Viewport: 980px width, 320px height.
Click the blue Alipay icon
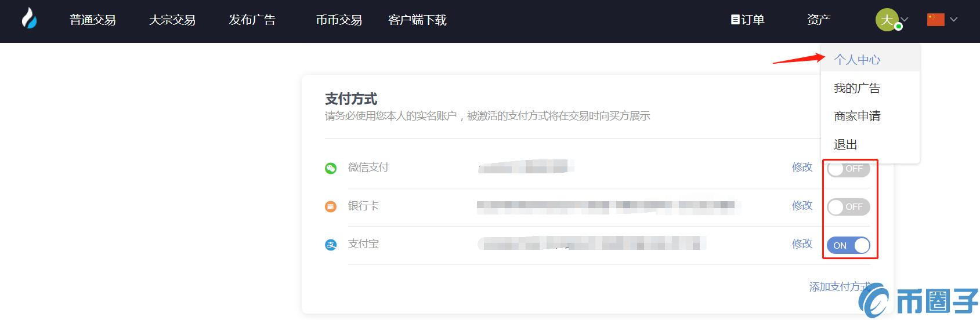[331, 245]
